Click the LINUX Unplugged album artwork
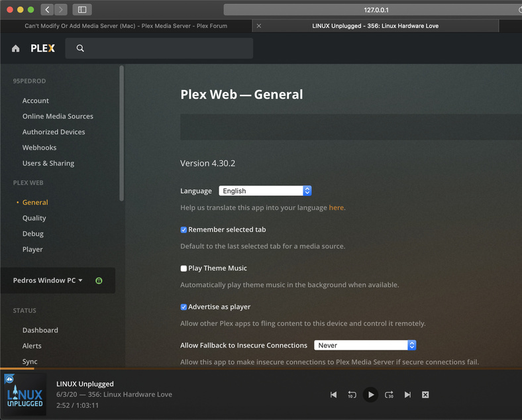The height and width of the screenshot is (420, 522). (25, 395)
